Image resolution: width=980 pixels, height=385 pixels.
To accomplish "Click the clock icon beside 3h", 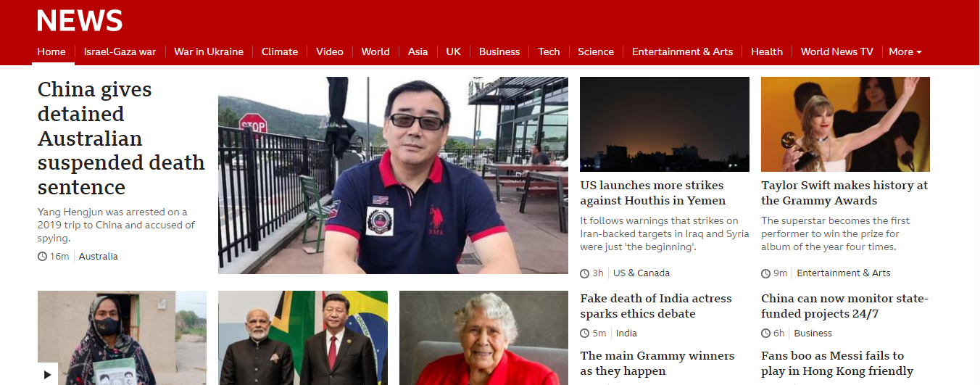I will tap(584, 273).
